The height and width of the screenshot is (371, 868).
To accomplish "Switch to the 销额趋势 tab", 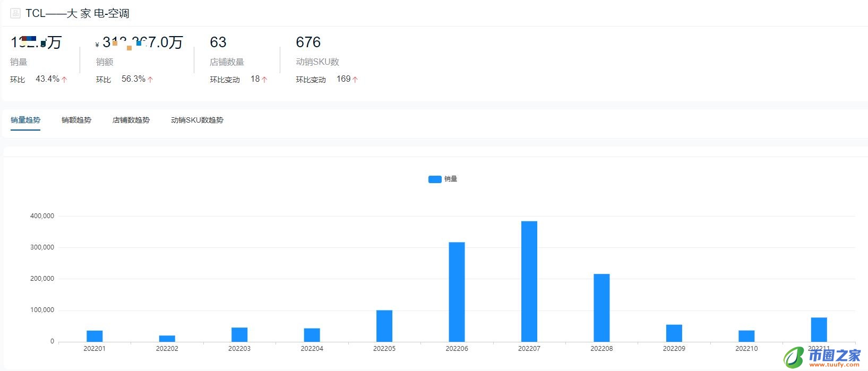I will pos(76,120).
